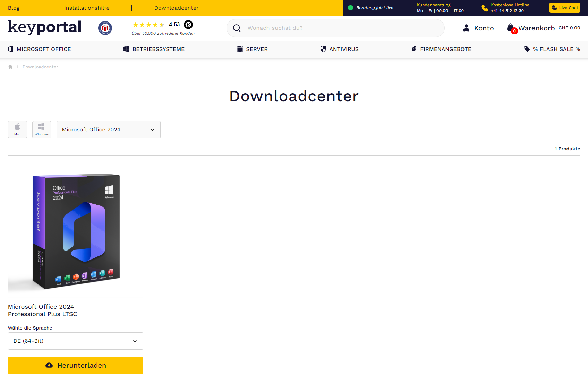Open the Konto account icon

click(x=466, y=28)
